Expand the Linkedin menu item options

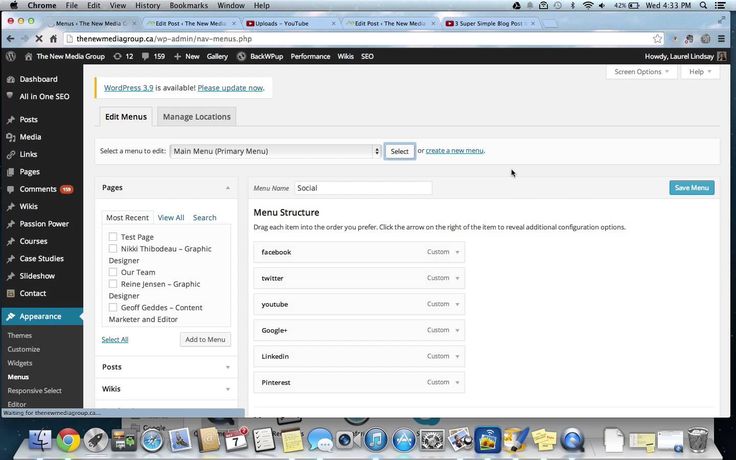point(457,356)
